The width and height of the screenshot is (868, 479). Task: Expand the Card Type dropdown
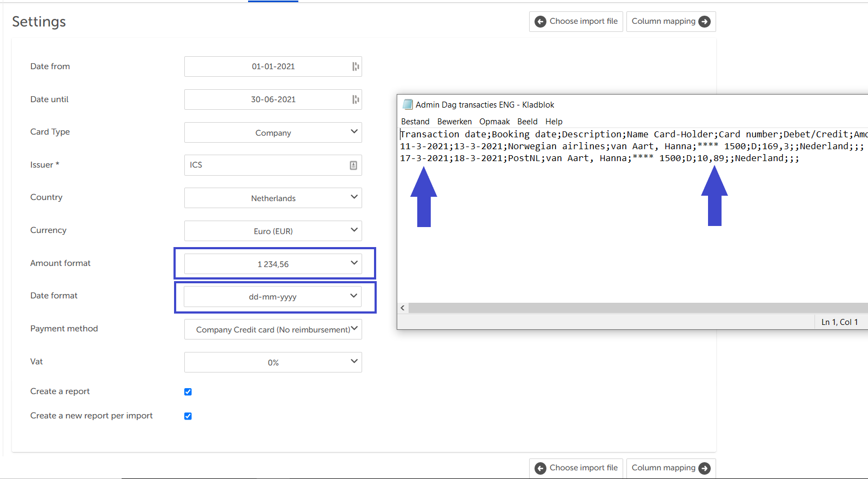pos(273,132)
